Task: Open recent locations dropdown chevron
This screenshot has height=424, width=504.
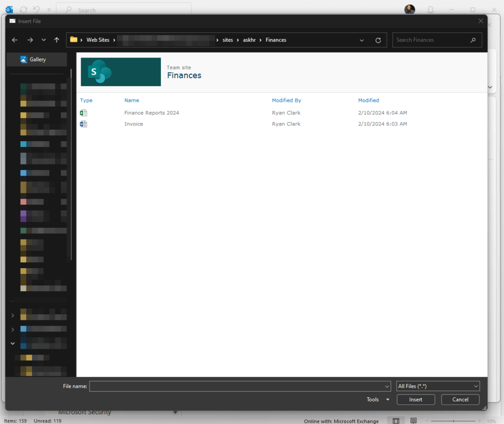Action: tap(44, 40)
